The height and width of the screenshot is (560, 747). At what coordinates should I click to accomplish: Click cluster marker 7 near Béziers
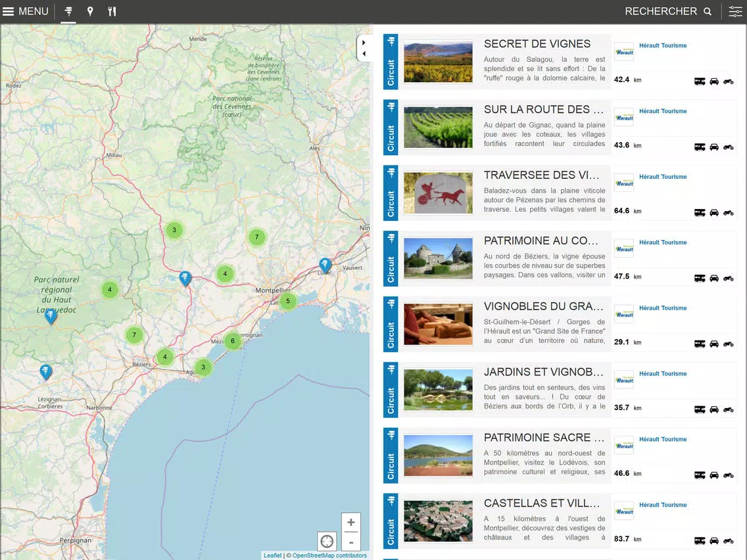click(x=134, y=335)
